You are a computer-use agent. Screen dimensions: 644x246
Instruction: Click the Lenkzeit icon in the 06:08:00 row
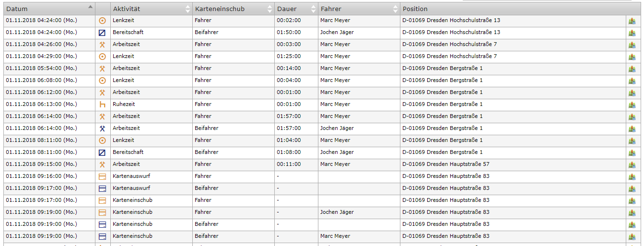tap(102, 81)
